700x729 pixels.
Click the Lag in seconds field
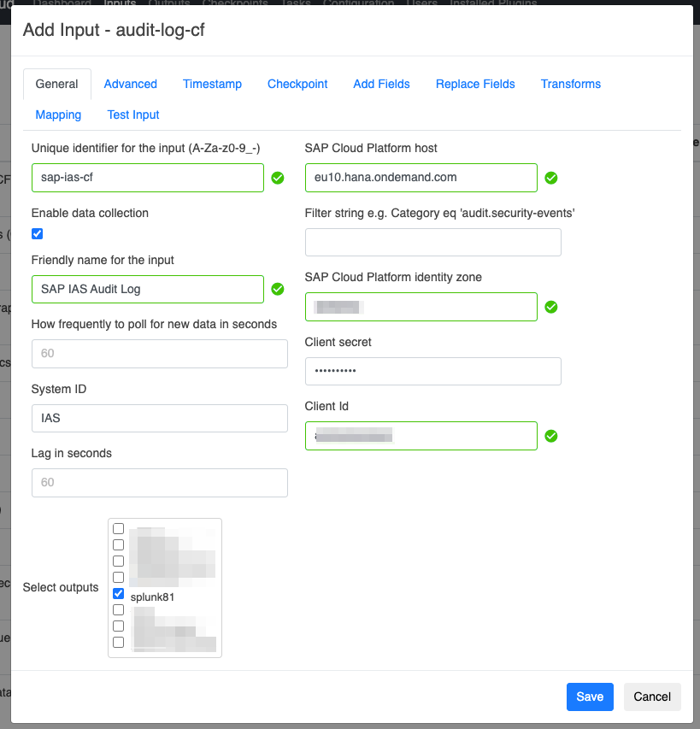pos(159,483)
